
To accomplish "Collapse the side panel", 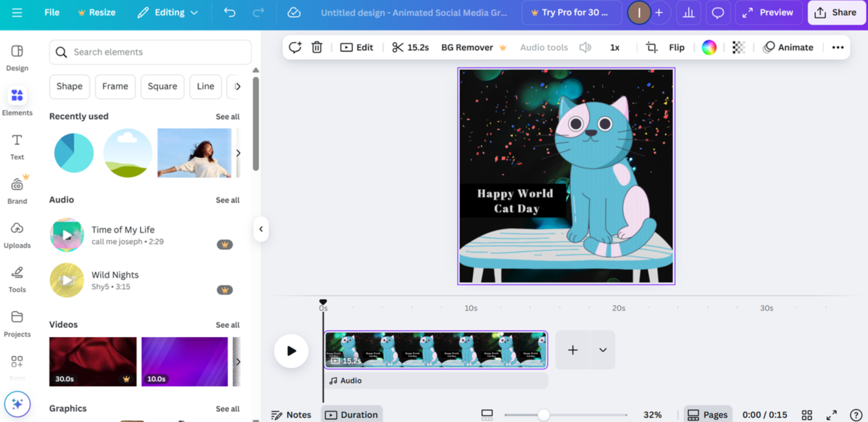I will (x=261, y=229).
